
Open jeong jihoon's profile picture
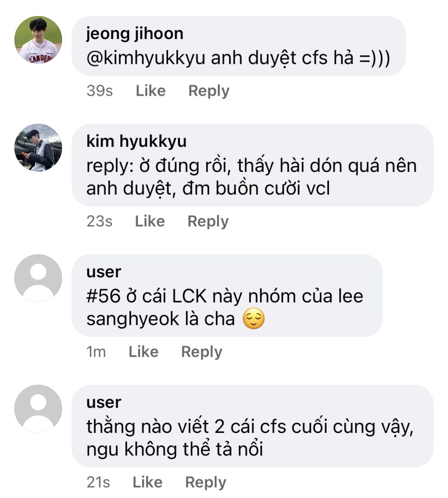point(38,39)
